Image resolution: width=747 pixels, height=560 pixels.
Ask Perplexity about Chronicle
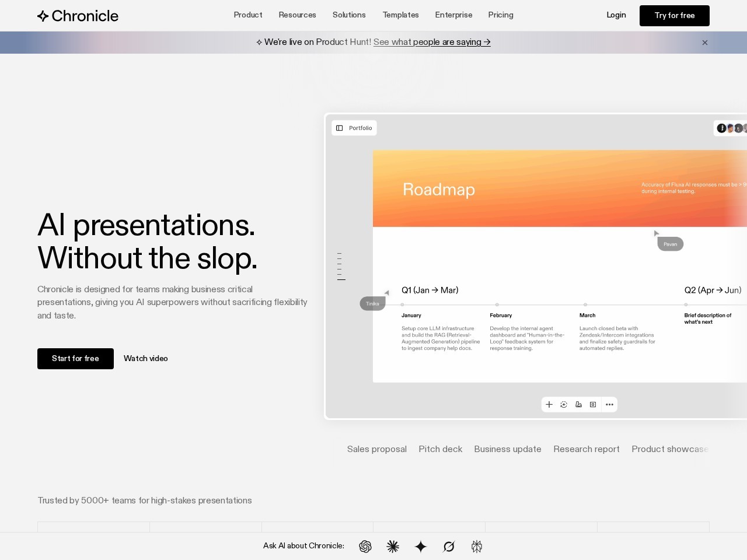pyautogui.click(x=477, y=547)
